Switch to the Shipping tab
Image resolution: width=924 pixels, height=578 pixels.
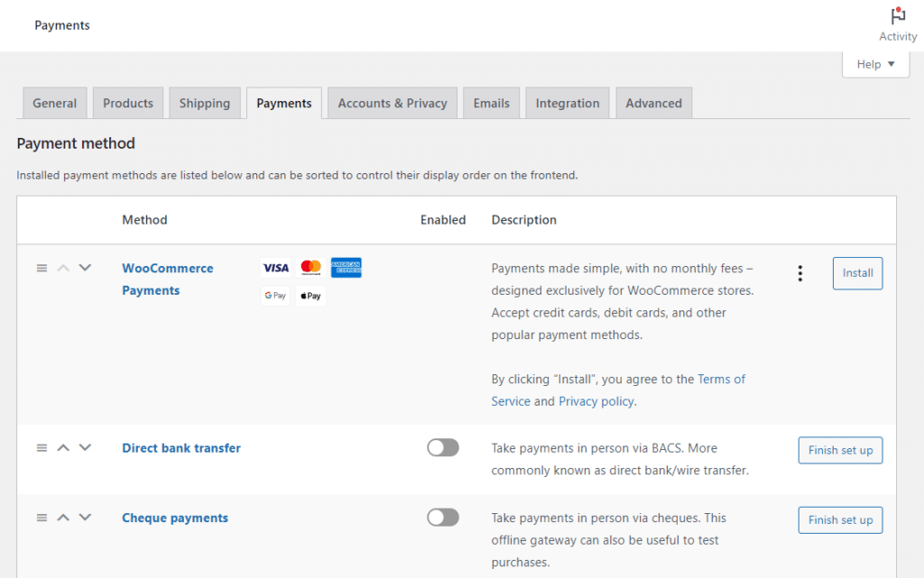pos(204,103)
